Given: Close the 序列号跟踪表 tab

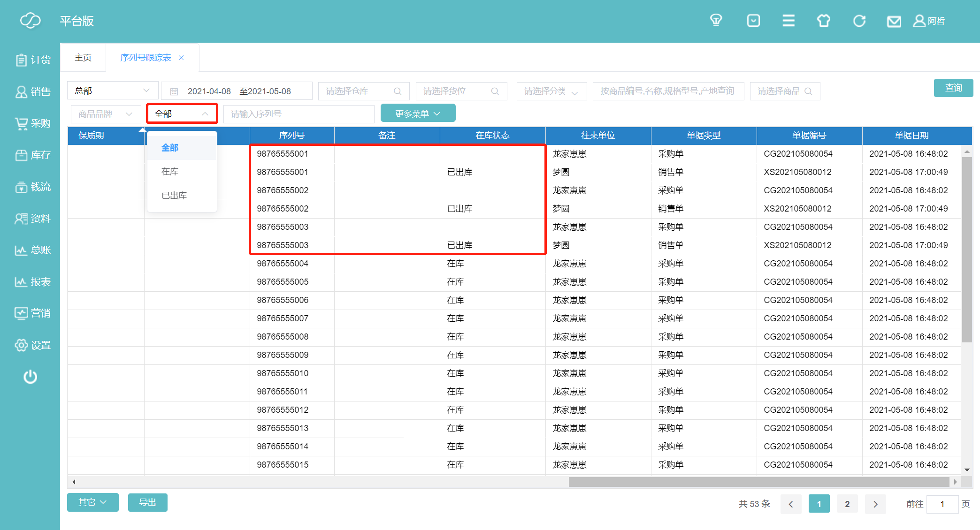Looking at the screenshot, I should pos(181,58).
